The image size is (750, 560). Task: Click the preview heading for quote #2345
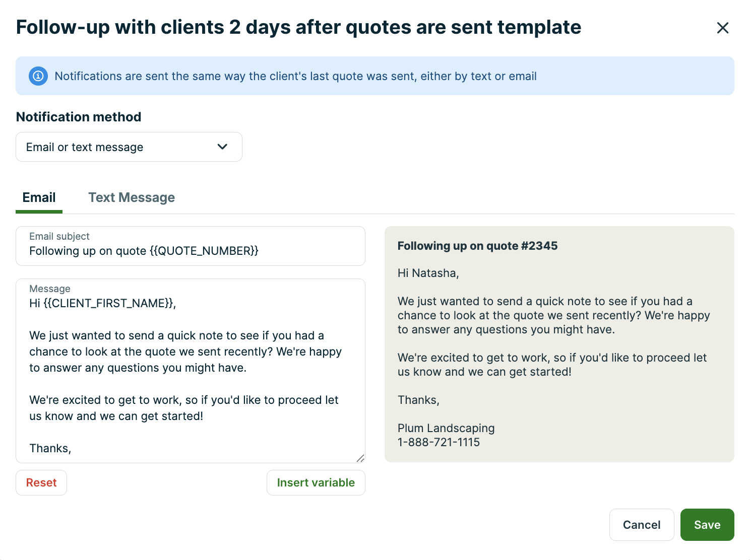point(477,246)
